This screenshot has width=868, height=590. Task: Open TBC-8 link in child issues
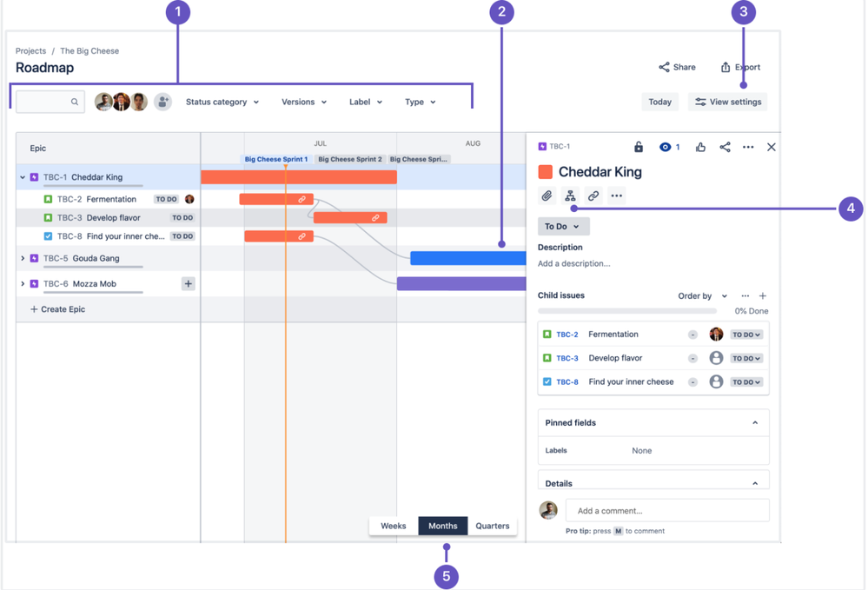coord(567,382)
